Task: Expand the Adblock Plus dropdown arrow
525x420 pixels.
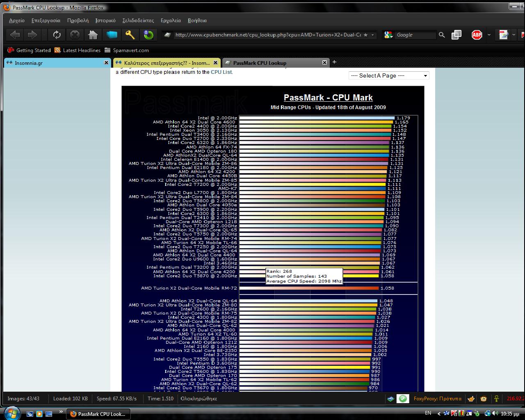Action: coord(489,35)
